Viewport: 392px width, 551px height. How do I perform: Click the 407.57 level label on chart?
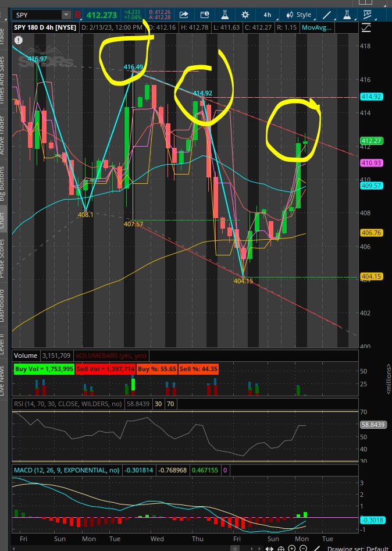[133, 224]
